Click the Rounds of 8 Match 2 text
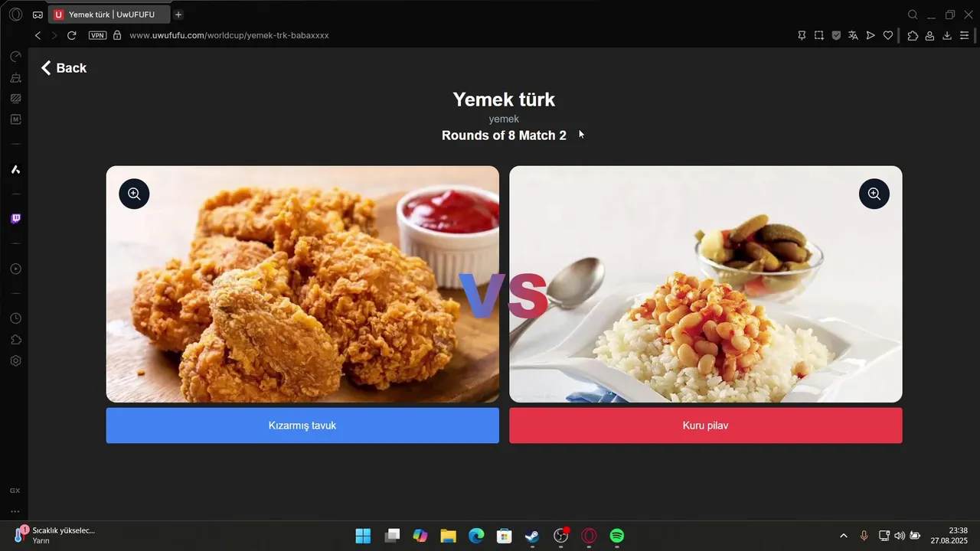The width and height of the screenshot is (980, 551). 504,135
